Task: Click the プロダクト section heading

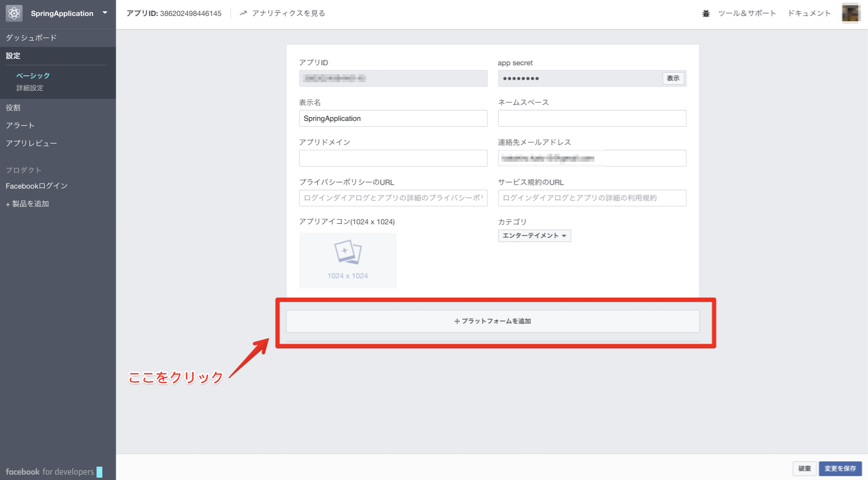Action: pyautogui.click(x=23, y=170)
